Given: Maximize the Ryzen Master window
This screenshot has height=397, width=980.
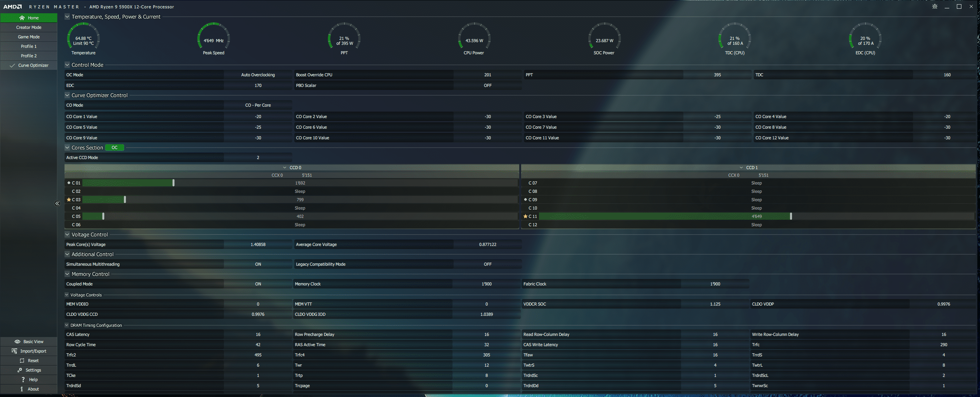Looking at the screenshot, I should point(959,6).
